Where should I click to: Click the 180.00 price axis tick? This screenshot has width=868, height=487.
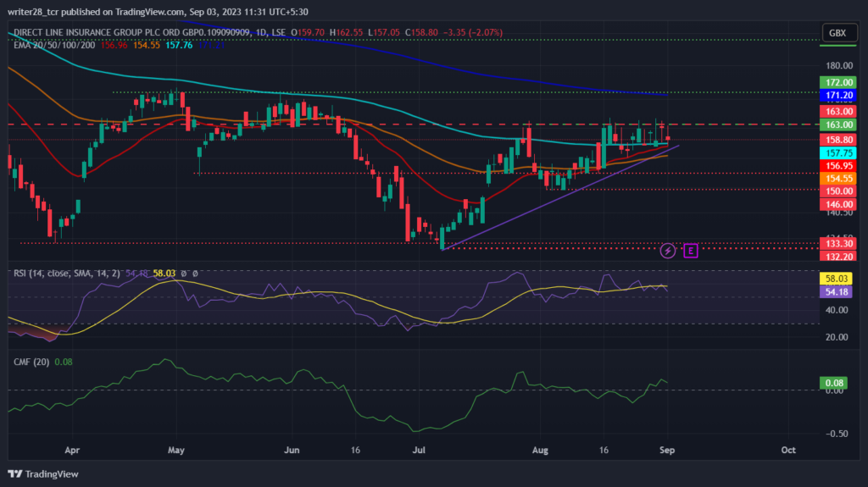point(839,65)
